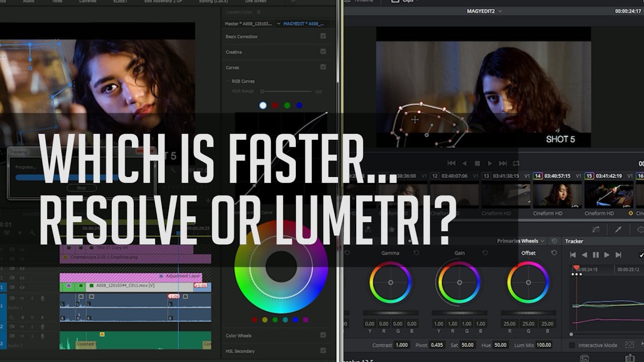Select the red RGB curve channel circle

[275, 106]
